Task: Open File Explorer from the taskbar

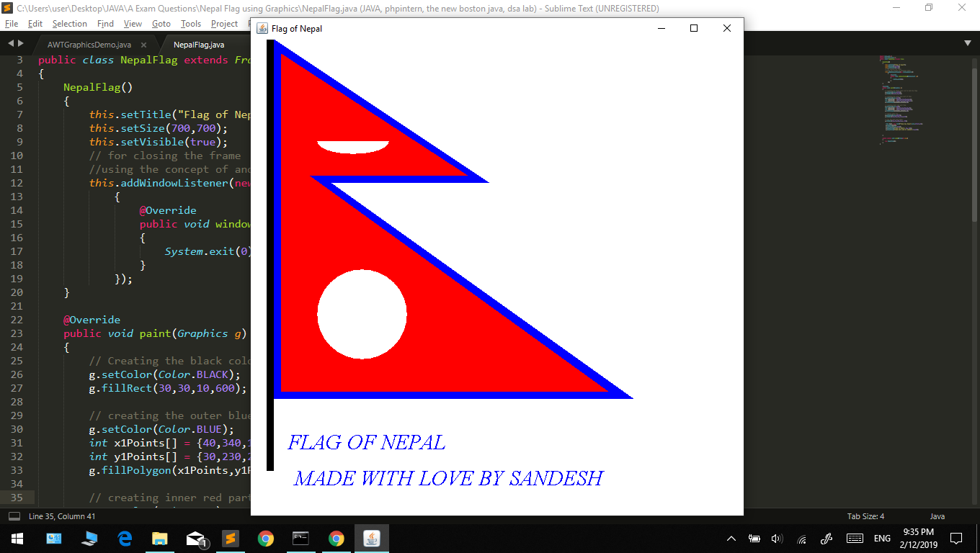Action: coord(160,538)
